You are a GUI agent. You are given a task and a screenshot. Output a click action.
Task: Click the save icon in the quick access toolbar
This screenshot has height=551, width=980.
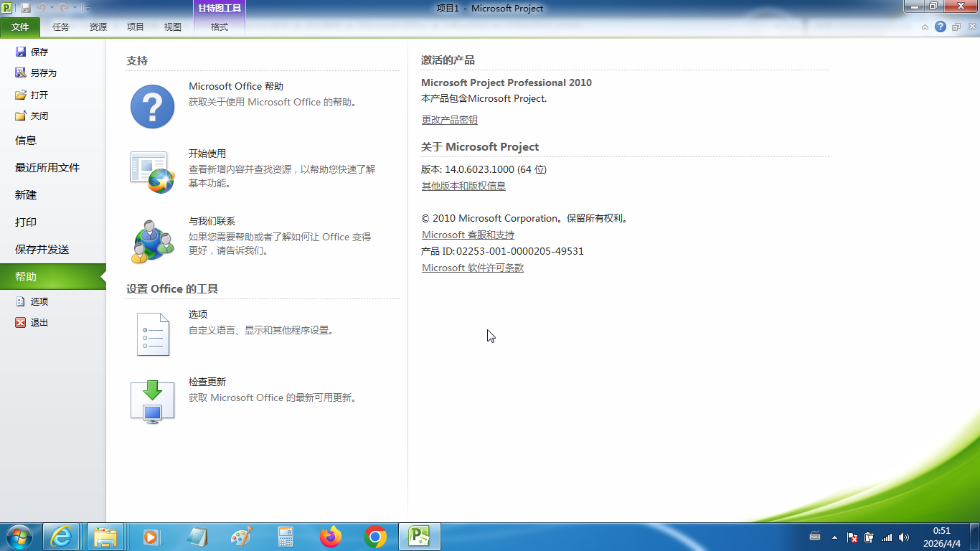point(26,8)
